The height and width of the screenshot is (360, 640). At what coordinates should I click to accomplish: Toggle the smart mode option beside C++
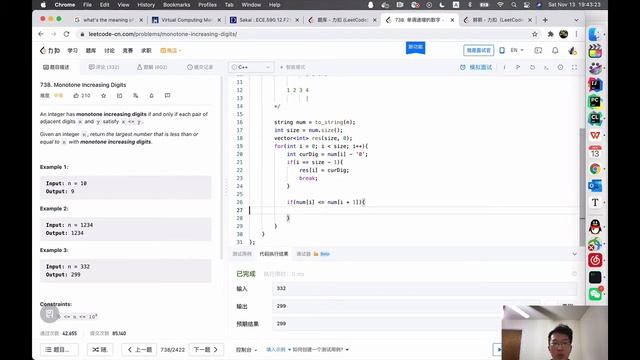(293, 67)
